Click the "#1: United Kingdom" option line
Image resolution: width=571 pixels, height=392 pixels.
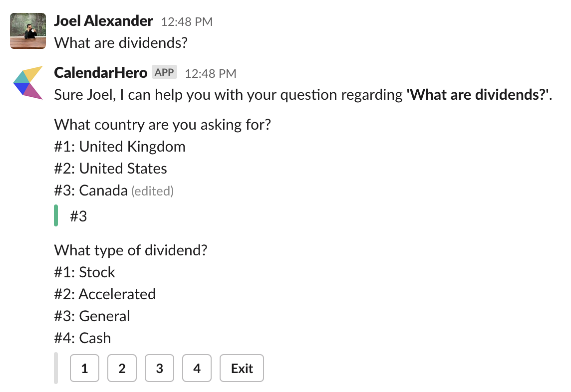120,147
